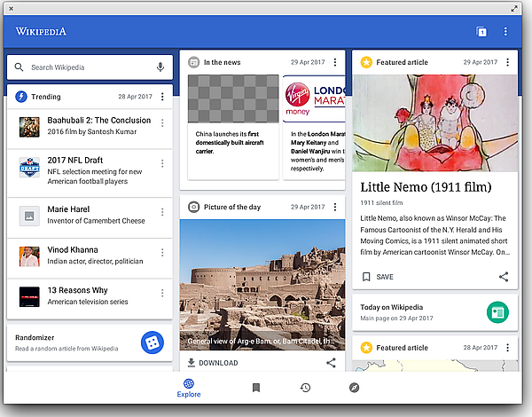Click the Picture of the day camera icon
The width and height of the screenshot is (532, 417).
(x=193, y=207)
